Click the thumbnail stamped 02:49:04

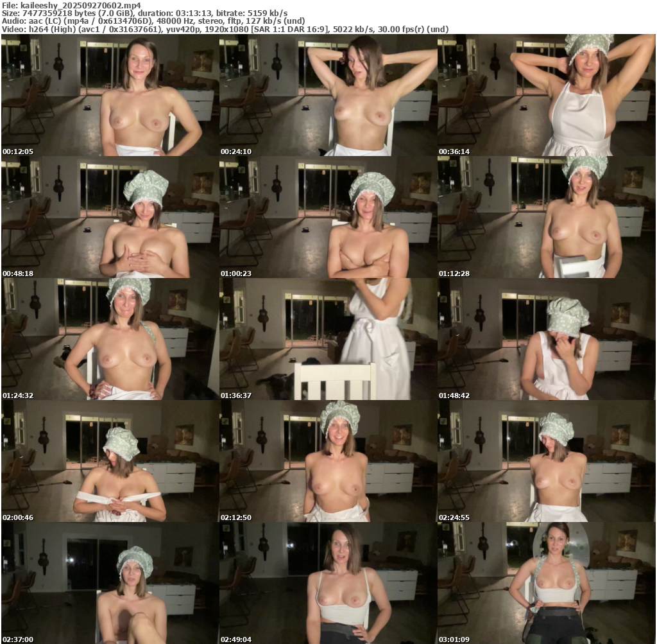[x=328, y=583]
